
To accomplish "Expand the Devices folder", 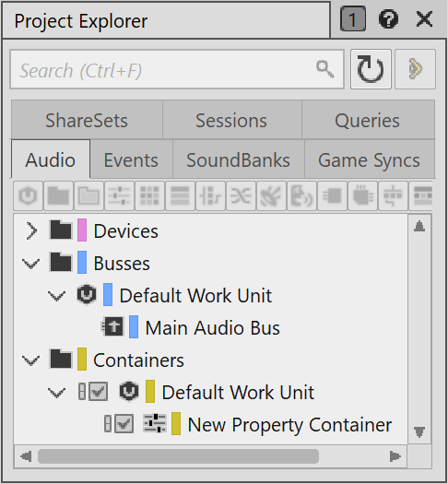I will click(31, 230).
